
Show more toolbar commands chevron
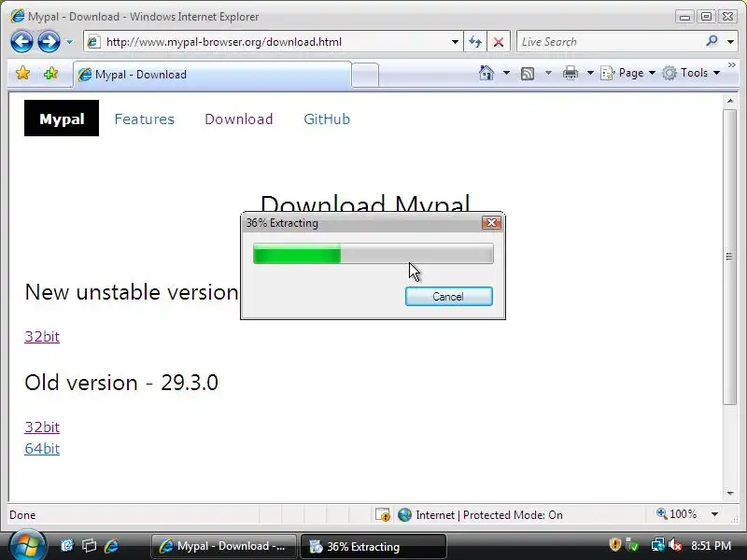[732, 64]
